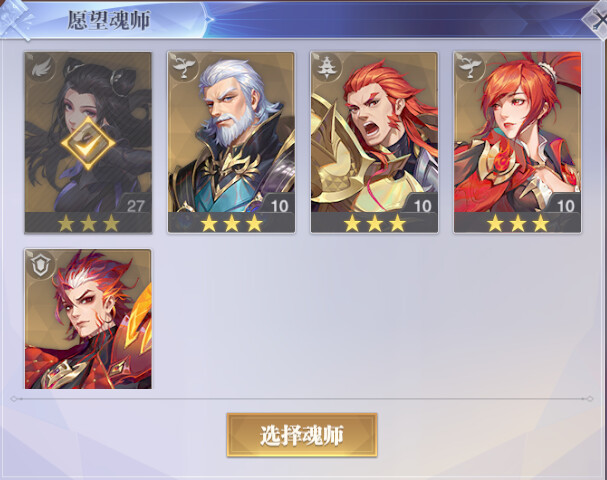Image resolution: width=607 pixels, height=480 pixels.
Task: Click level 10 badge on golden-armored warrior
Action: (x=422, y=205)
